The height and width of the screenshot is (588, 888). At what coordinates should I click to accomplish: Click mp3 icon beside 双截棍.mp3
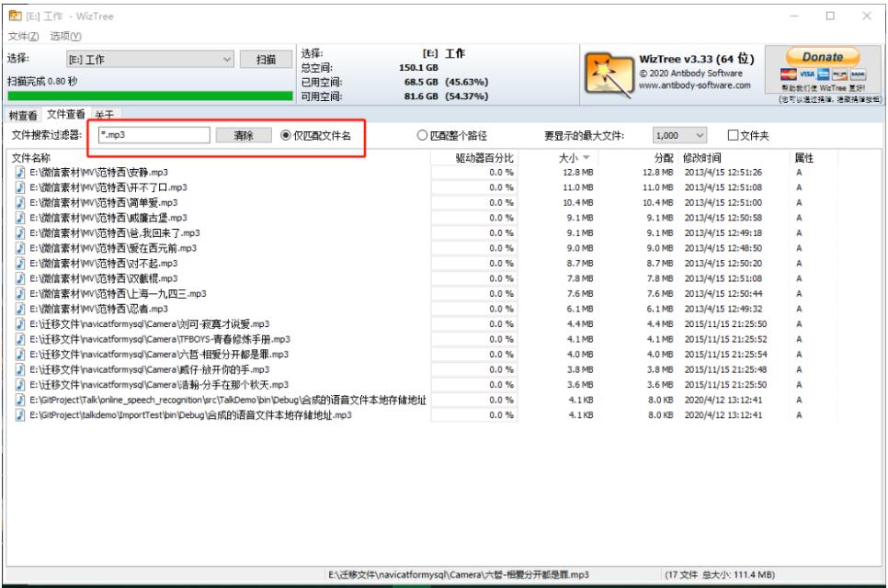pos(20,278)
